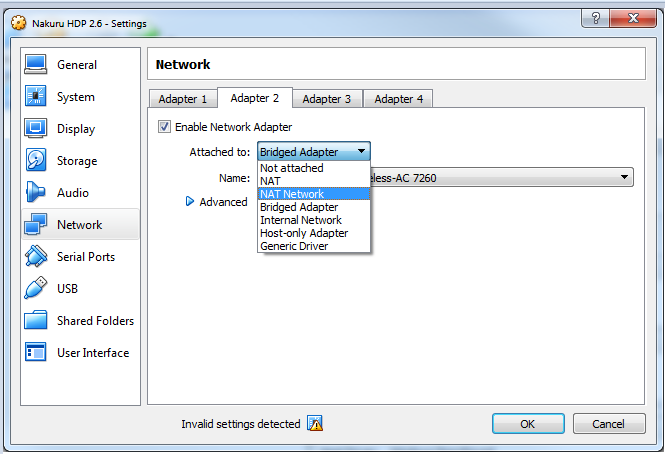Image resolution: width=665 pixels, height=454 pixels.
Task: Select the Audio speaker icon
Action: [36, 192]
